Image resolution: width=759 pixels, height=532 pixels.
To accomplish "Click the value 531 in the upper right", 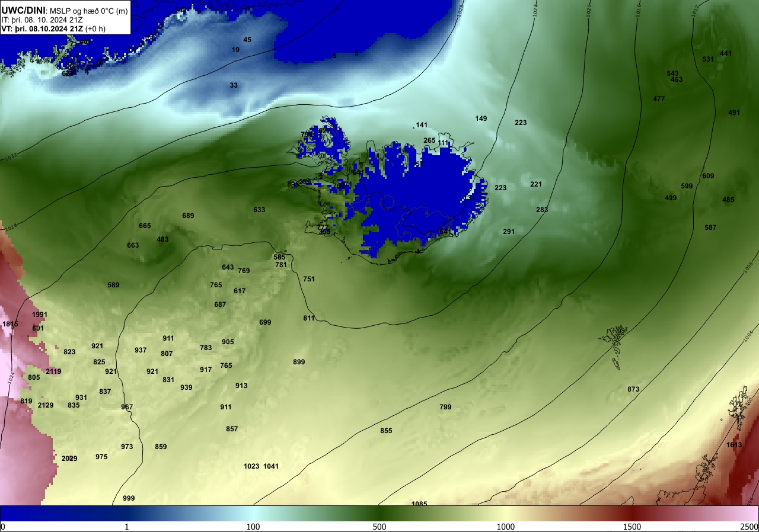I will 708,59.
